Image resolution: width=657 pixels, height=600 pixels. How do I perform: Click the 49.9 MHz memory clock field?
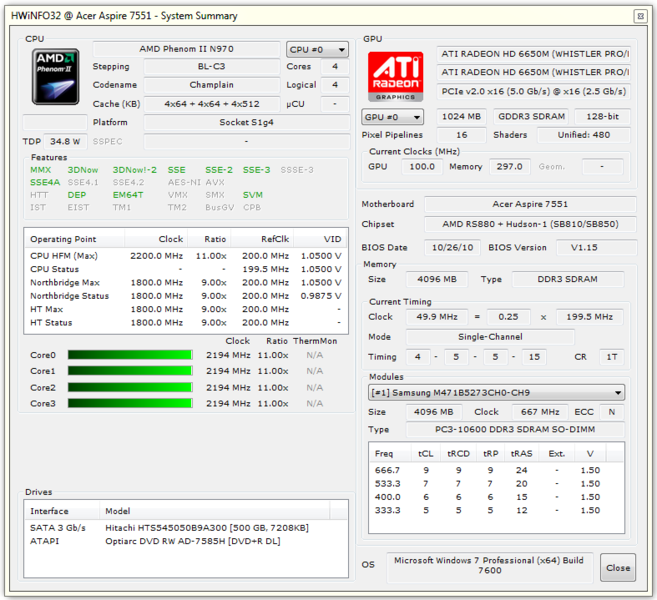[437, 317]
